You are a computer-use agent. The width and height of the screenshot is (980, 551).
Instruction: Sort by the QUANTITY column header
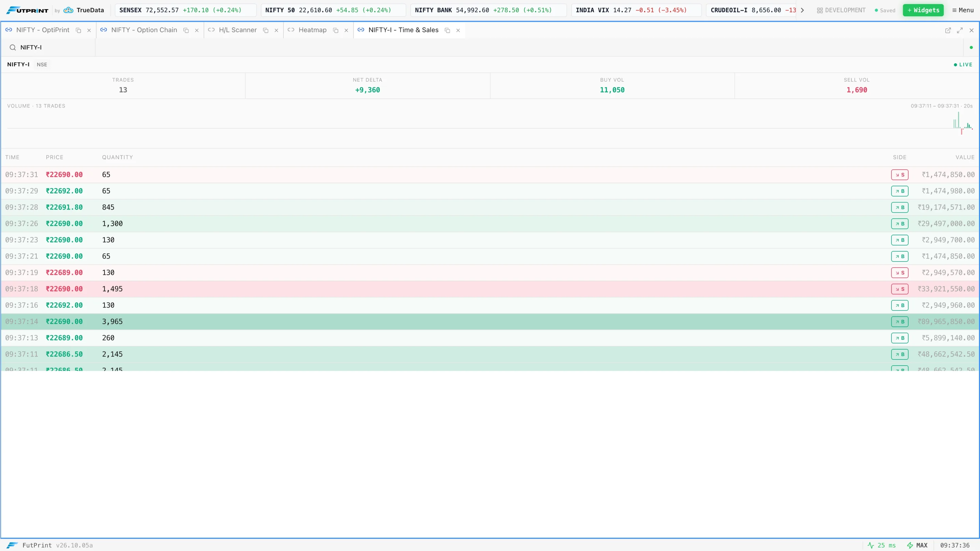(x=117, y=157)
